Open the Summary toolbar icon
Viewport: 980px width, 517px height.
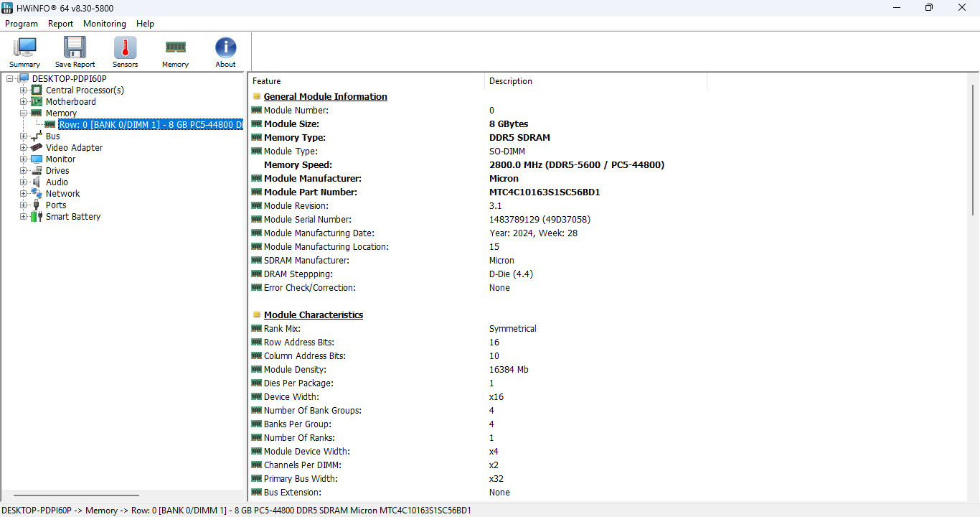point(24,48)
